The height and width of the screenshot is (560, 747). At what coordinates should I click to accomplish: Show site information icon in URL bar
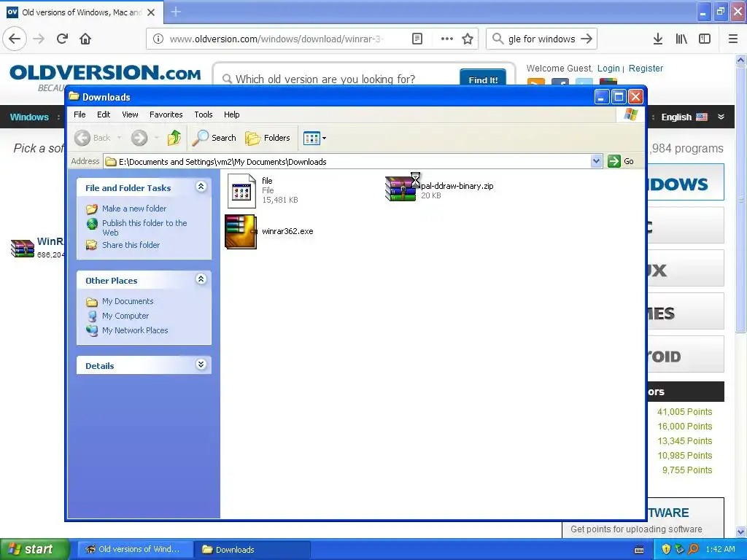(x=158, y=39)
